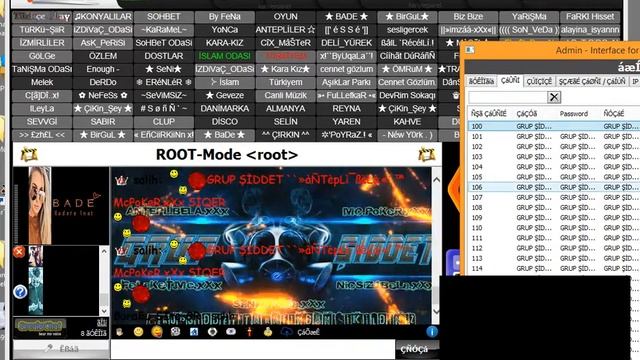Click the clapperboard icon right of ROOT-Mode title
Image resolution: width=640 pixels, height=360 pixels.
click(x=427, y=155)
